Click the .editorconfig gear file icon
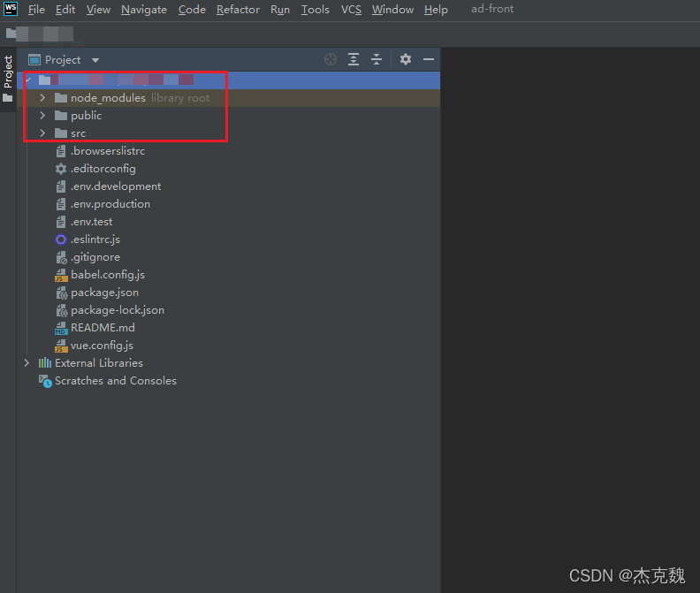 (x=61, y=169)
